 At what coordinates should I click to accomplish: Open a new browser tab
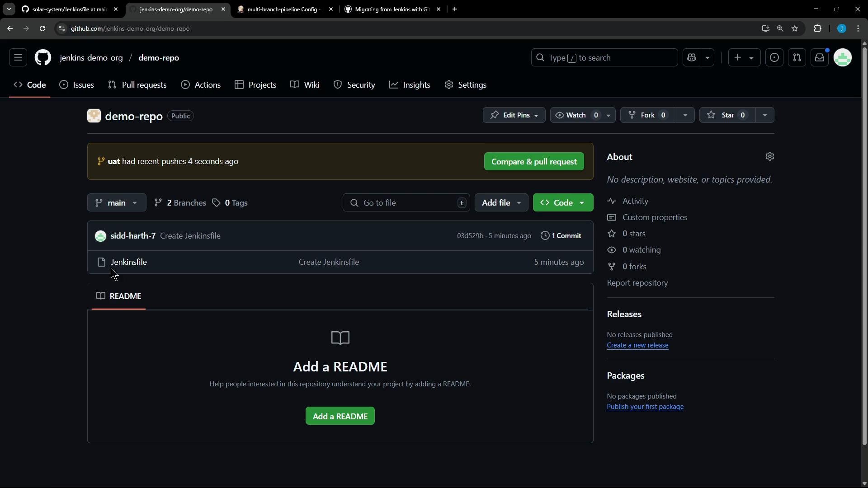pos(455,9)
